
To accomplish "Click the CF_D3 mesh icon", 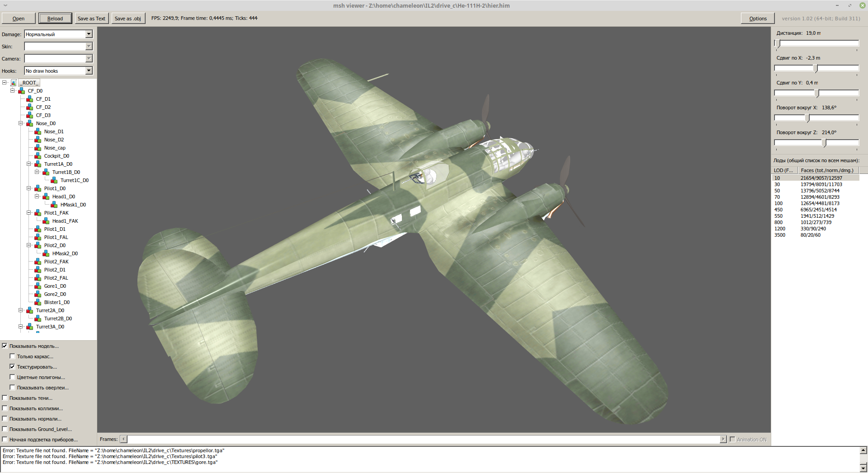I will (29, 115).
